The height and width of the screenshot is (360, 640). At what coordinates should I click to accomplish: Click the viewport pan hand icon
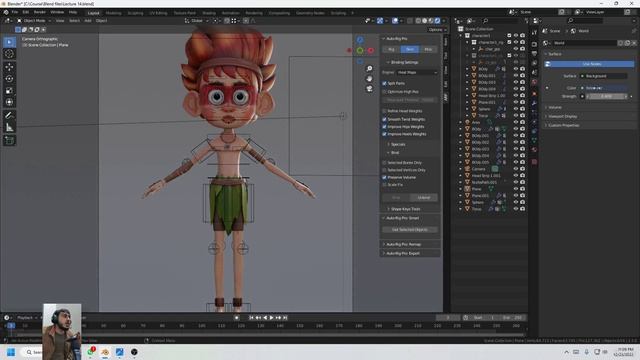point(369,79)
